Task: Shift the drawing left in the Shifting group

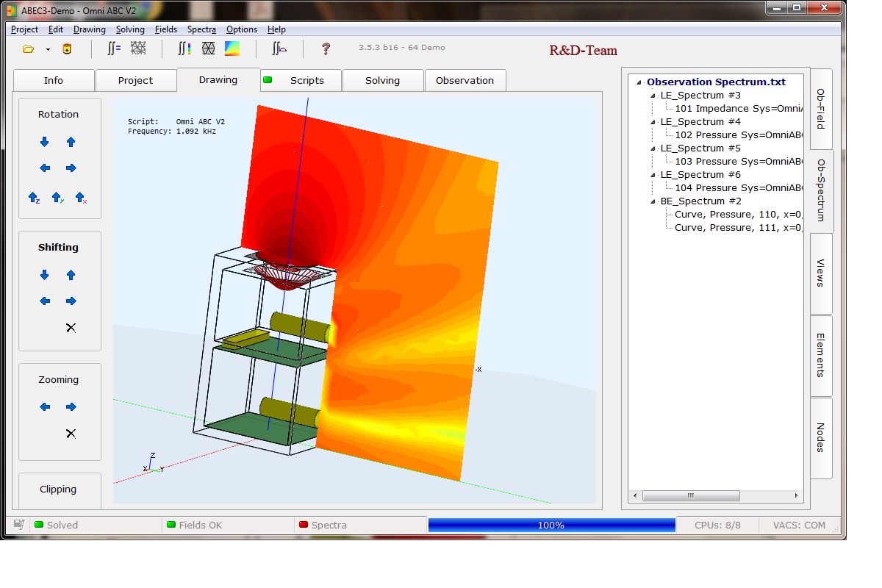Action: [45, 301]
